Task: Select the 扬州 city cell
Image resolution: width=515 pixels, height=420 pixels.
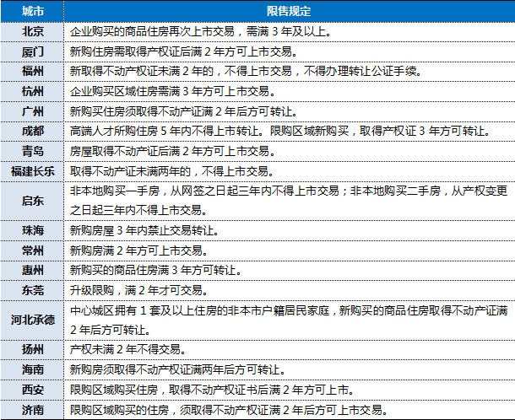Action: click(33, 349)
